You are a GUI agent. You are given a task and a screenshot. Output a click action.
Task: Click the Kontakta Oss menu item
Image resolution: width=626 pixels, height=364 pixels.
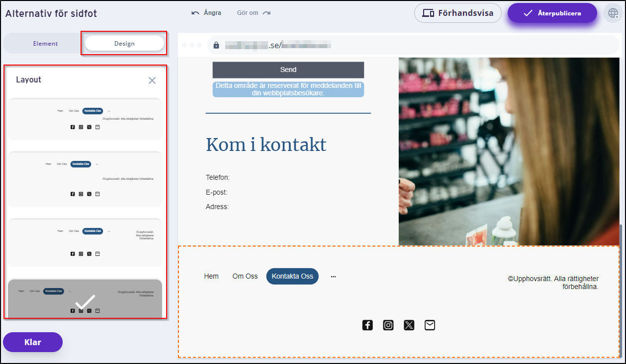click(292, 276)
